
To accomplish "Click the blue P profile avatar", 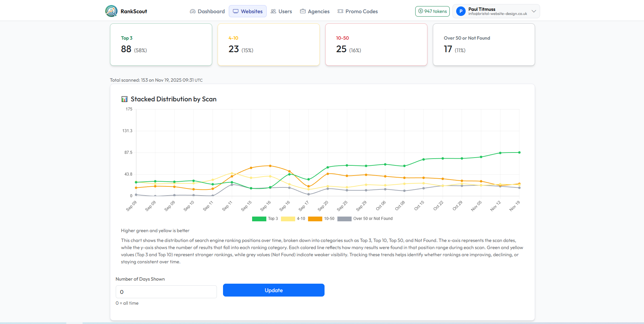I will [x=461, y=11].
